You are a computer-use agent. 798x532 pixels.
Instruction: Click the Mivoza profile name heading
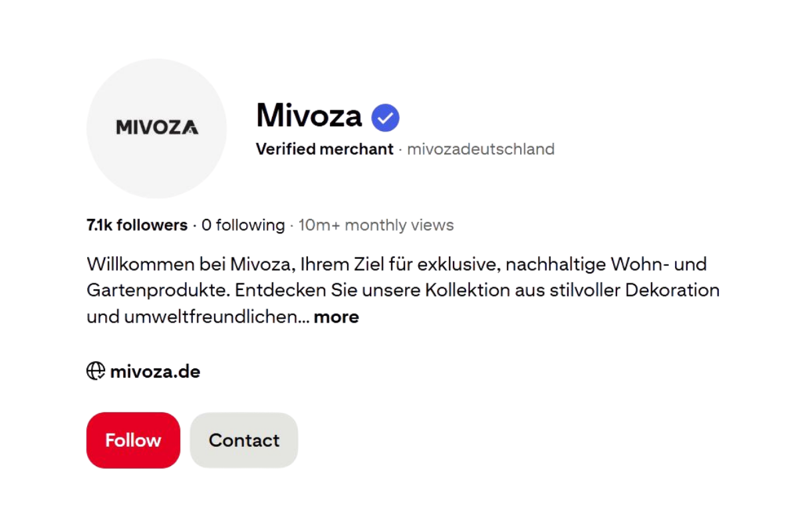(x=309, y=116)
